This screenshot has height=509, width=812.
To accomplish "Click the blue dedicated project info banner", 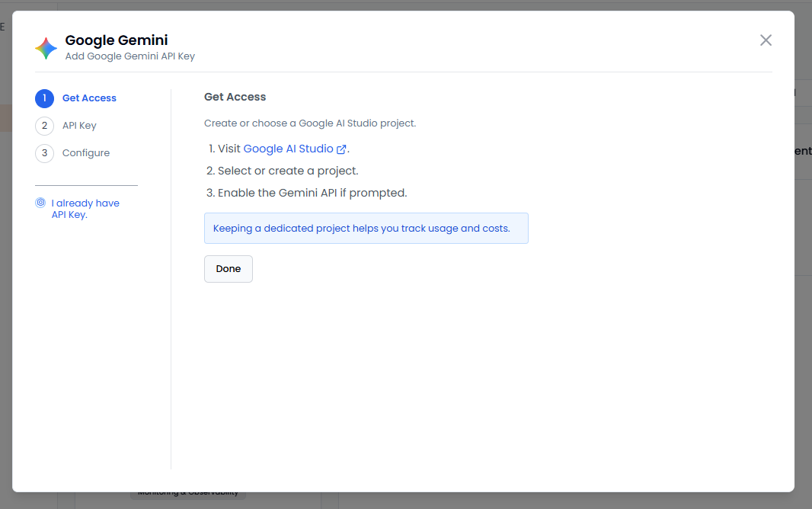I will tap(366, 229).
